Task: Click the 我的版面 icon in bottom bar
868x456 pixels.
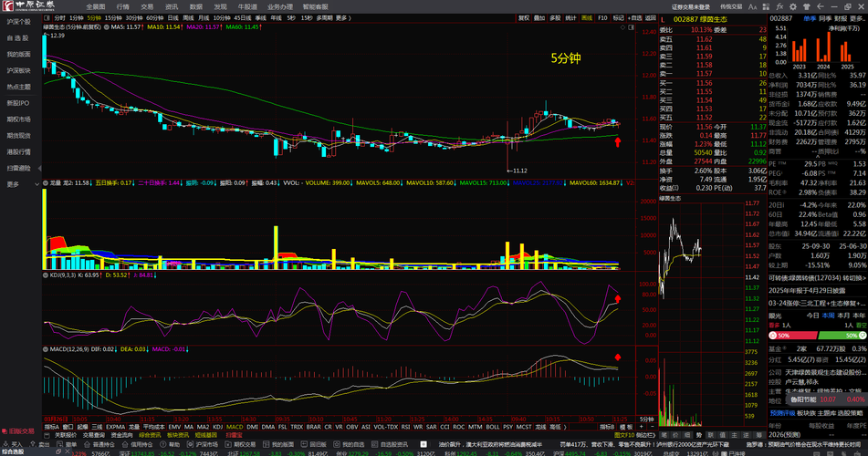Action: [x=266, y=444]
